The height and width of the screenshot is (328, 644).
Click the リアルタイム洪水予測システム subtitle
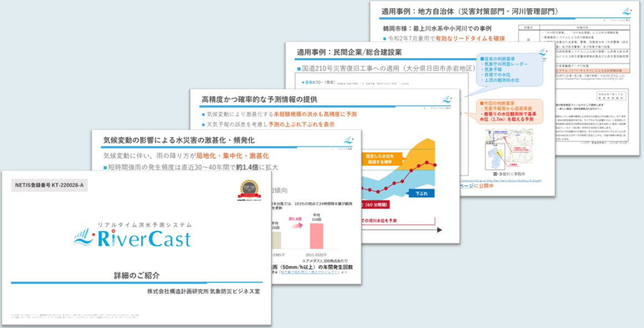tap(145, 225)
